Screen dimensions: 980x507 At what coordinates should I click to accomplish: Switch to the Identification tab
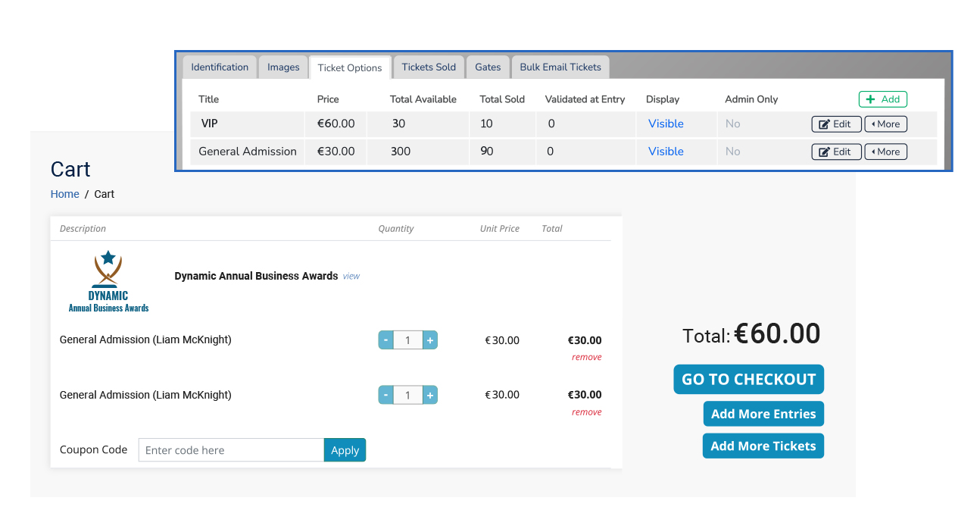pos(220,67)
